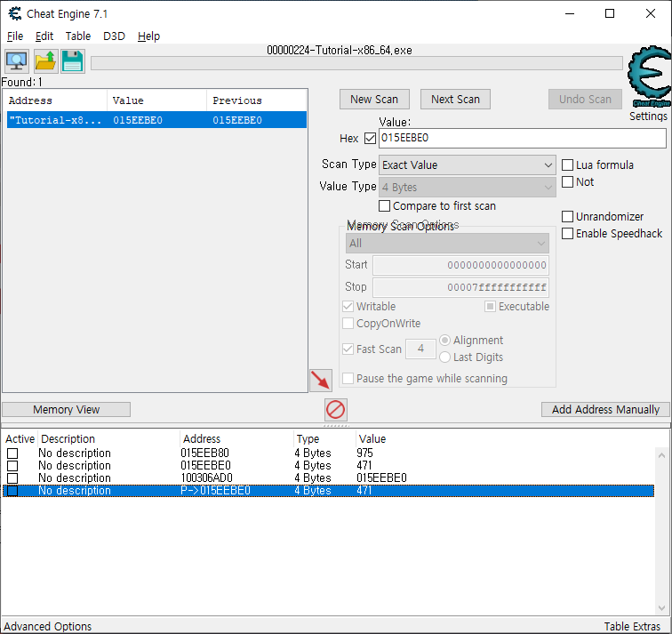
Task: Open a cheat table via folder icon
Action: [45, 61]
